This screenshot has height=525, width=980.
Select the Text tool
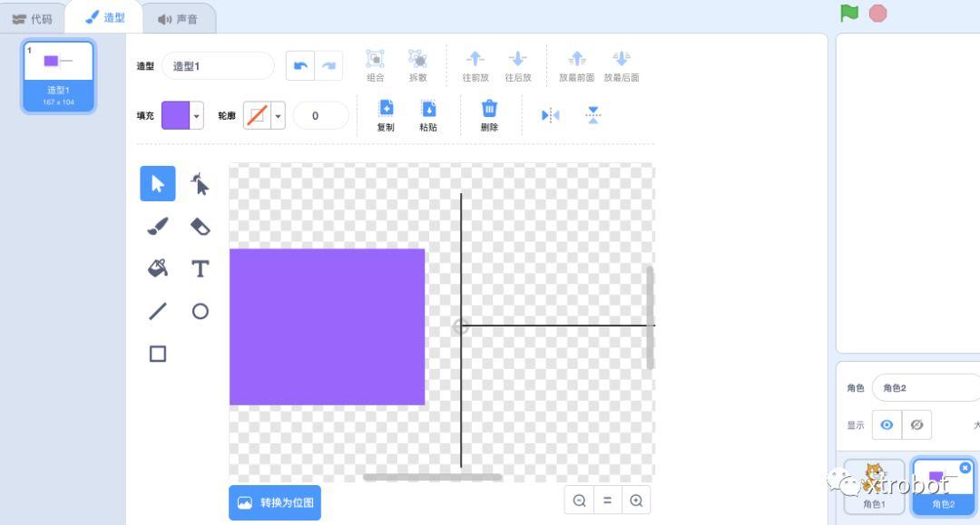click(x=200, y=268)
